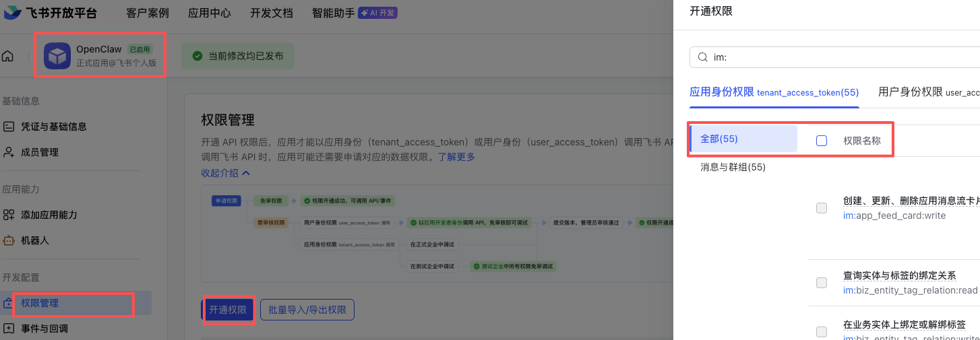
Task: Click 事件与回调 sidebar icon
Action: (9, 329)
